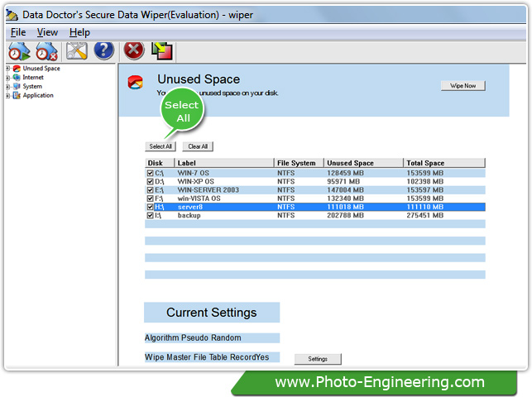Click the 95971 MB unused space value
532x397 pixels.
click(343, 182)
